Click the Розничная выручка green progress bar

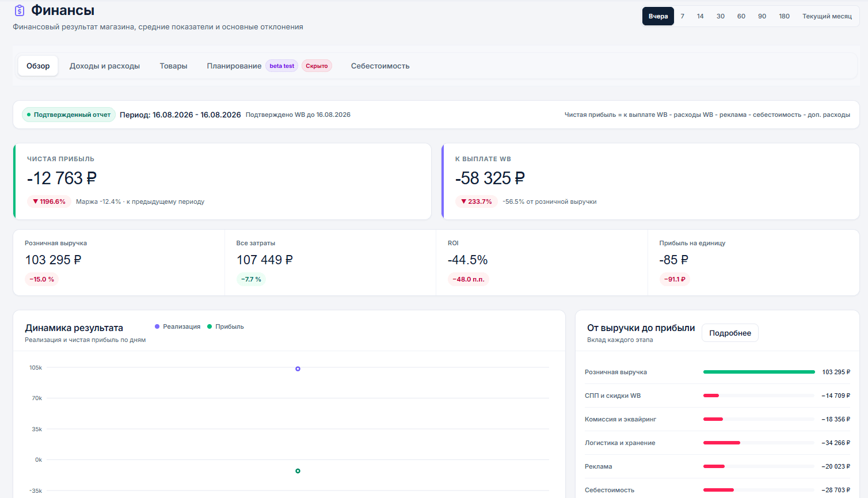(759, 372)
